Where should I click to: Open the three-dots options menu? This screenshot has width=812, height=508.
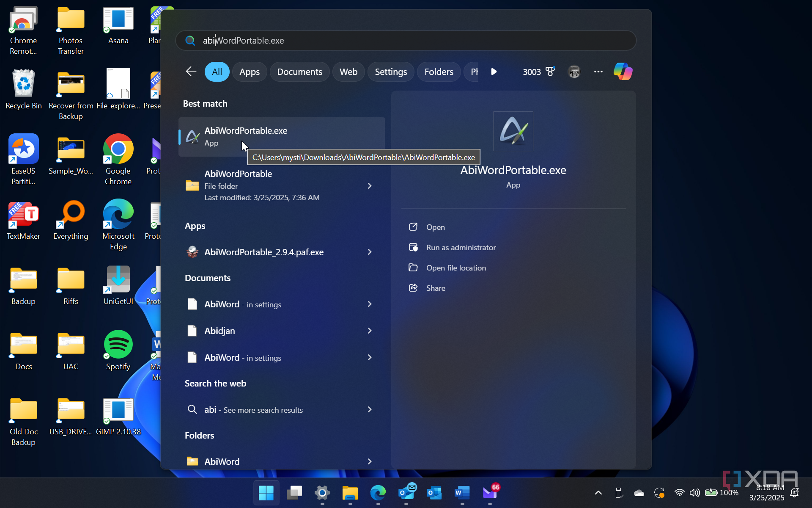pyautogui.click(x=598, y=72)
